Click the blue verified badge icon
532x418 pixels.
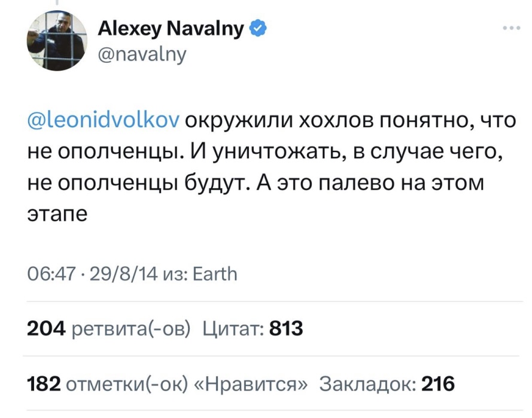(x=258, y=28)
